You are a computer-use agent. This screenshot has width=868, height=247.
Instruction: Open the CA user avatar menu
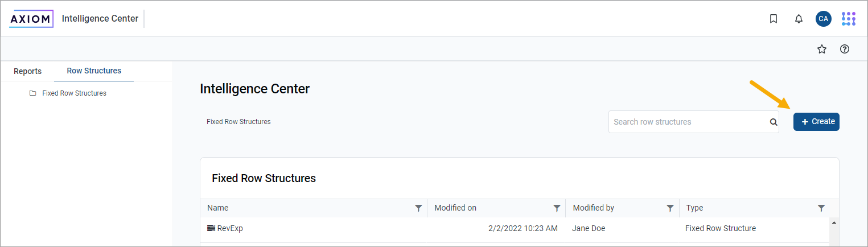click(x=823, y=19)
